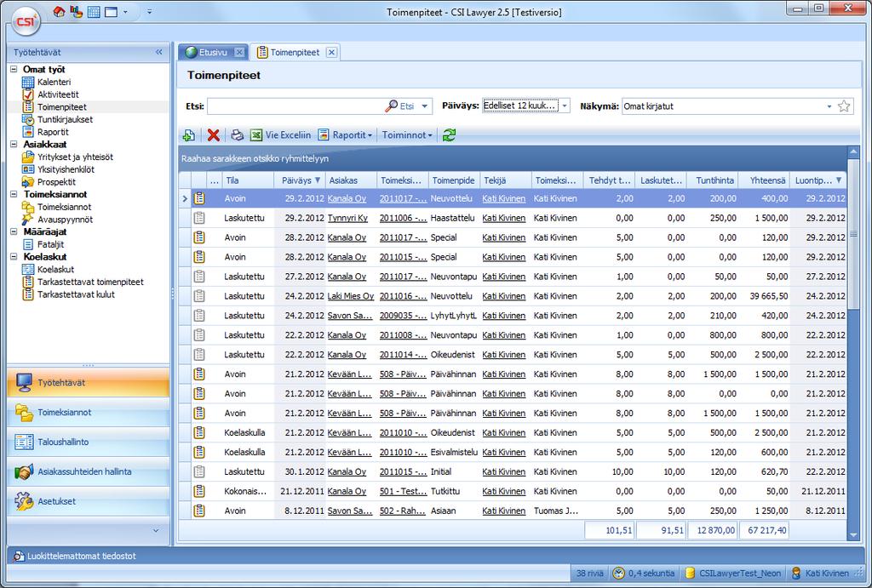Sort by the Asiakas column header
The image size is (872, 588).
pyautogui.click(x=351, y=180)
